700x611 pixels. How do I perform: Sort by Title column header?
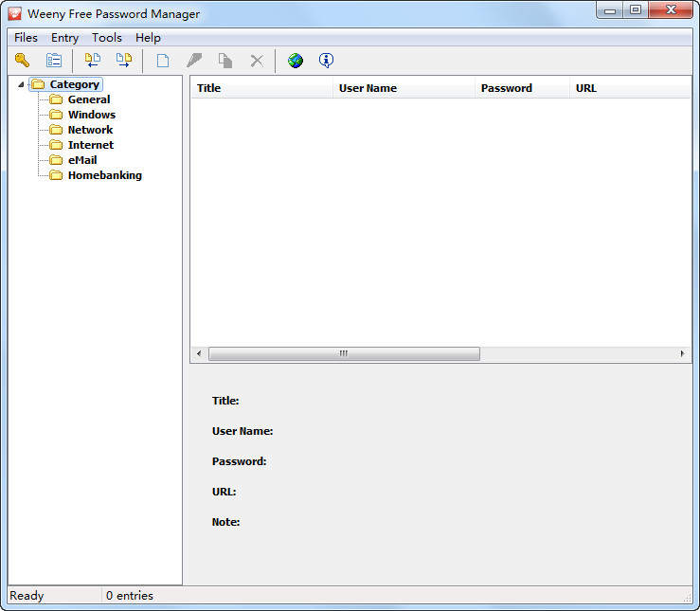261,88
